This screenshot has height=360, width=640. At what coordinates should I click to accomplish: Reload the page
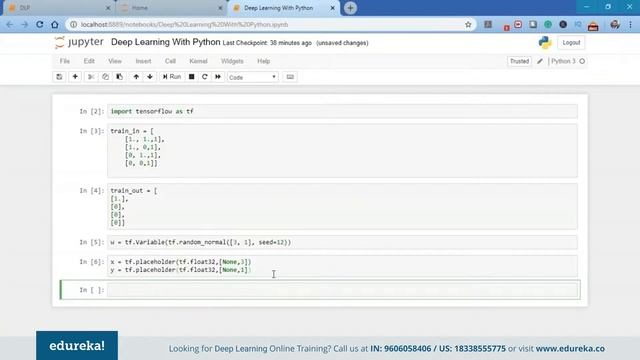pyautogui.click(x=40, y=24)
